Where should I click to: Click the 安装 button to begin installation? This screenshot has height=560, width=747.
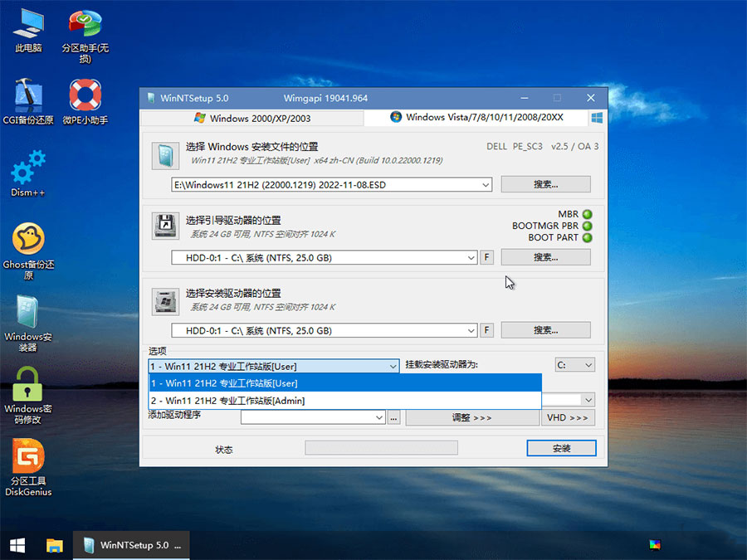tap(561, 447)
